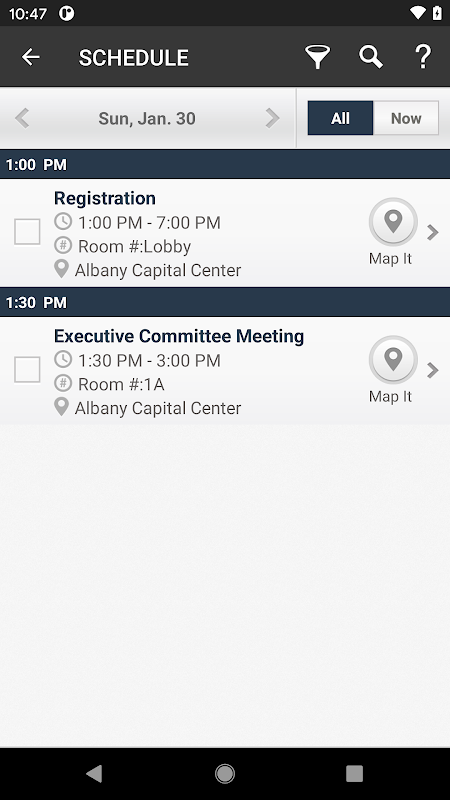
Task: Go to the next day arrow
Action: [272, 118]
